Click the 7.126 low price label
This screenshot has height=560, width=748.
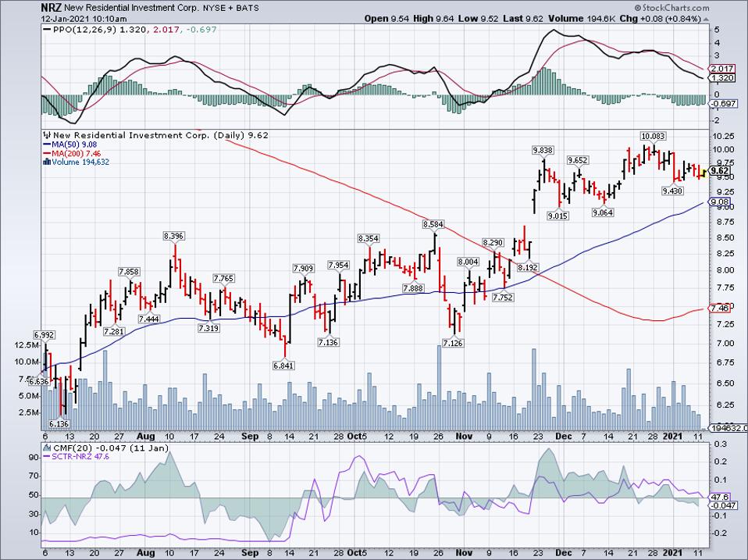pos(453,343)
